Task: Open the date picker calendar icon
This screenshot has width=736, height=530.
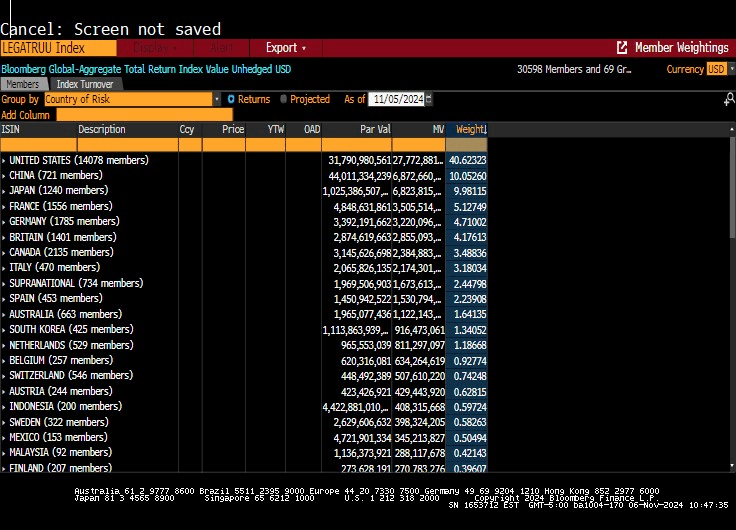Action: [429, 99]
